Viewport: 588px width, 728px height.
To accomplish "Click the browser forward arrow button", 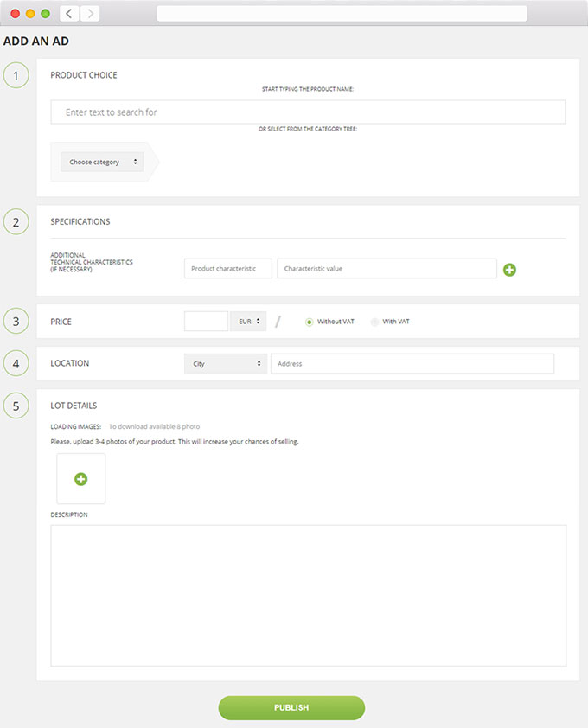I will 89,14.
